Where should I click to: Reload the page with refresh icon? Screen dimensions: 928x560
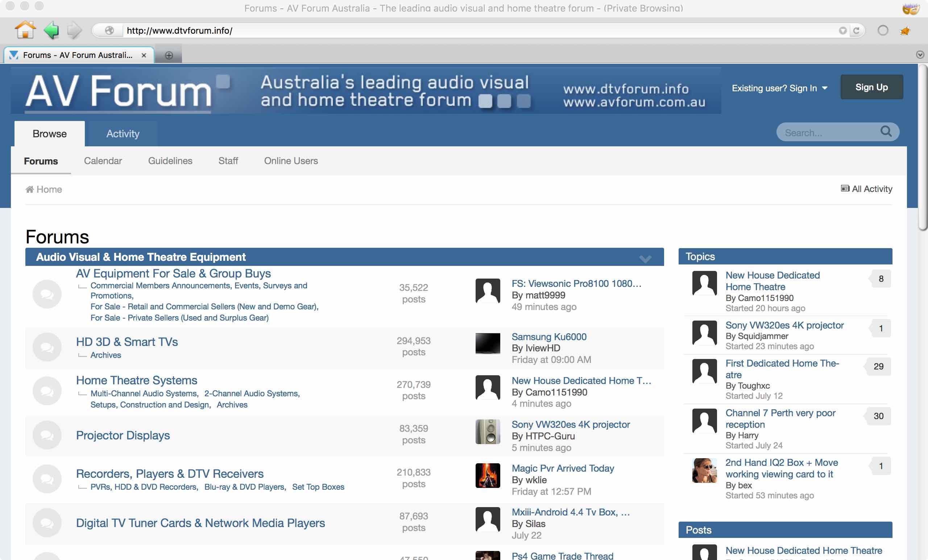856,30
